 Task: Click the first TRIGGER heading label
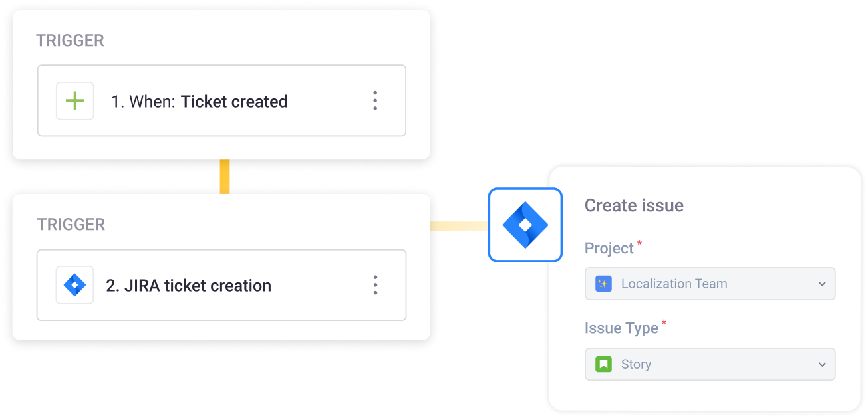pyautogui.click(x=70, y=41)
